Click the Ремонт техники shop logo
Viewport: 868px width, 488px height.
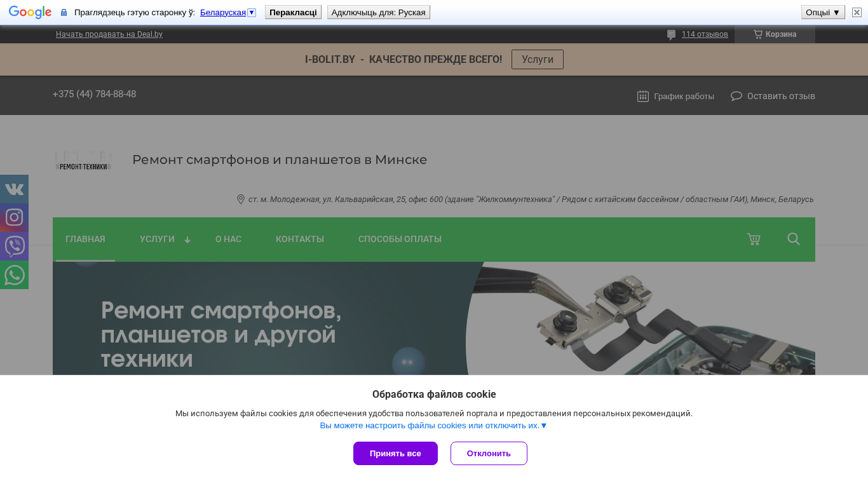pos(83,159)
